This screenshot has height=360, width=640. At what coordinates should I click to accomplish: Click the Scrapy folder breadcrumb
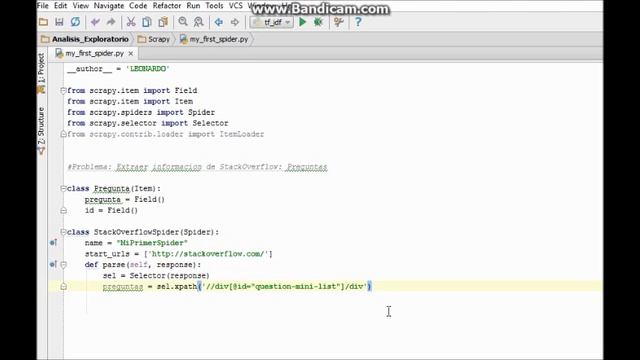coord(154,39)
